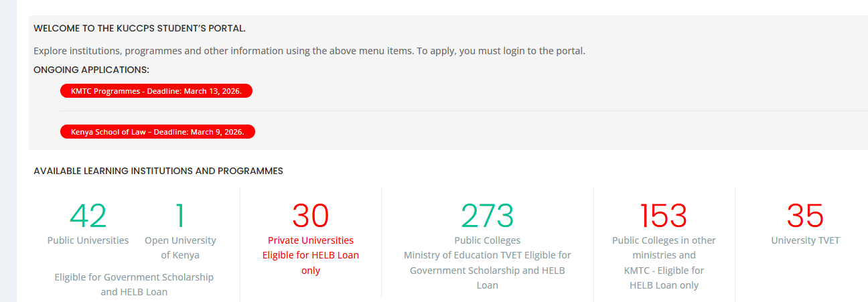This screenshot has height=302, width=868.
Task: Open Private Universities Eligible for HELB Loan
Action: [x=311, y=255]
